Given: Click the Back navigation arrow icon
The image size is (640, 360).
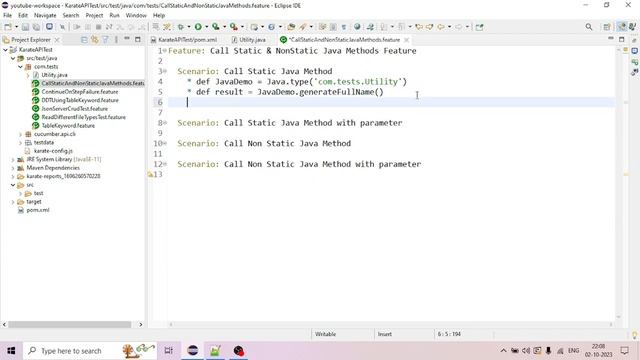Looking at the screenshot, I should (441, 27).
